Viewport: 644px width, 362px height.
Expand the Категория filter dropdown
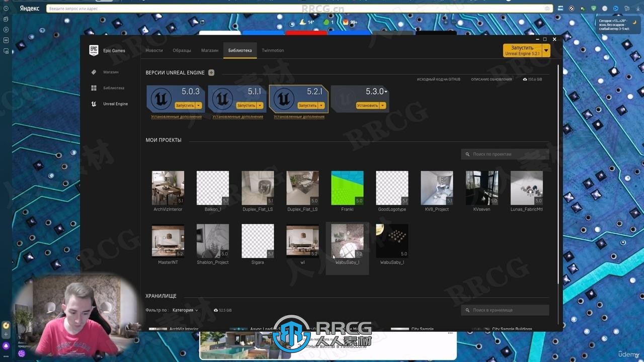185,310
